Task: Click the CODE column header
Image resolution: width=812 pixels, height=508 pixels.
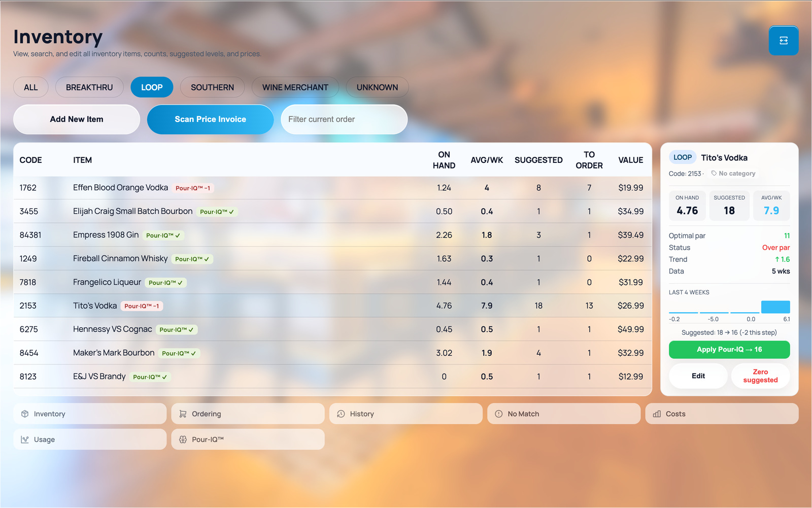Action: coord(31,160)
